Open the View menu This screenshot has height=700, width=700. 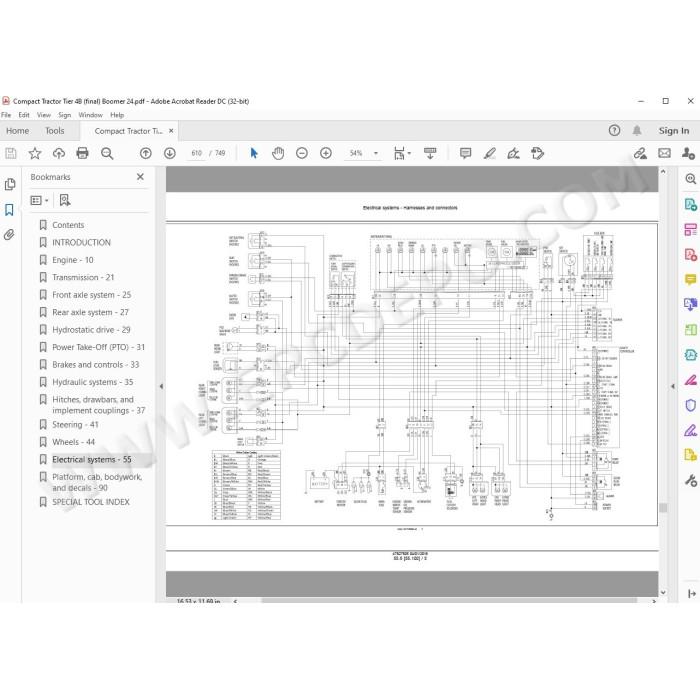click(x=44, y=115)
